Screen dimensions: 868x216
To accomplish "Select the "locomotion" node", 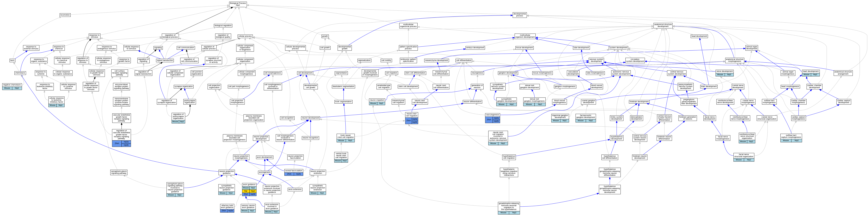I will (65, 15).
